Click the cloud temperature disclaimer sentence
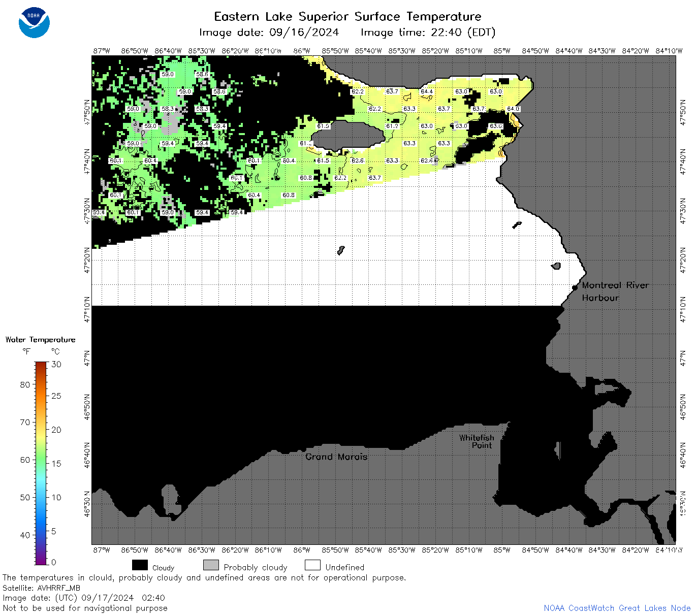This screenshot has width=696, height=616. tap(204, 578)
